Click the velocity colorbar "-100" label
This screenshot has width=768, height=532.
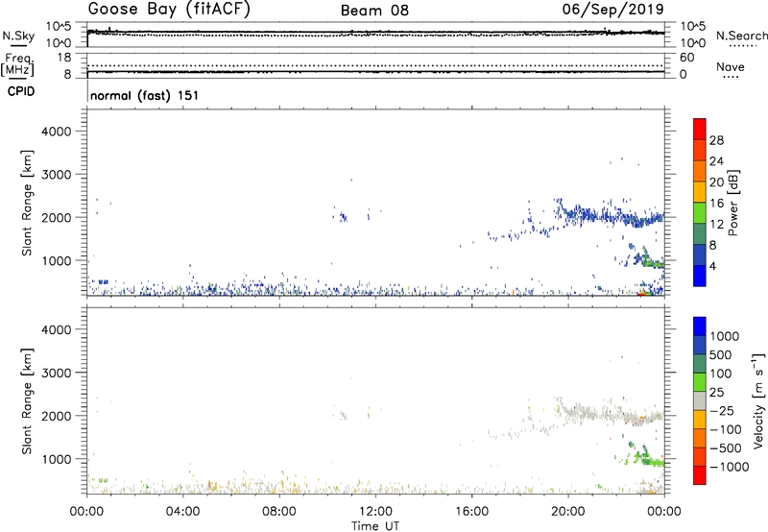725,429
